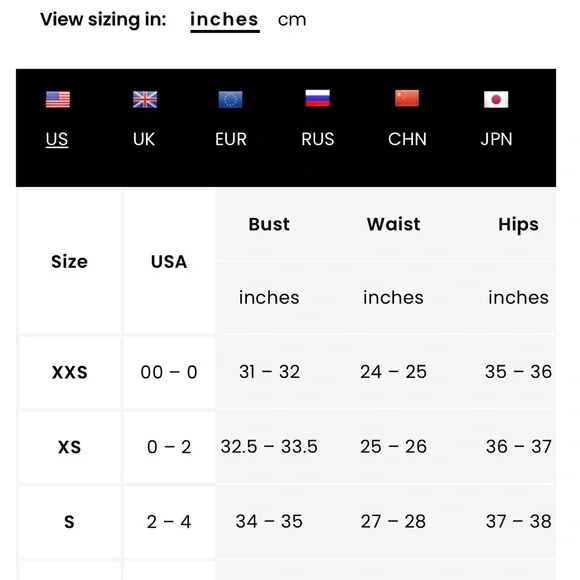Switch to EUR sizing tab
Image resolution: width=580 pixels, height=580 pixels.
point(231,139)
